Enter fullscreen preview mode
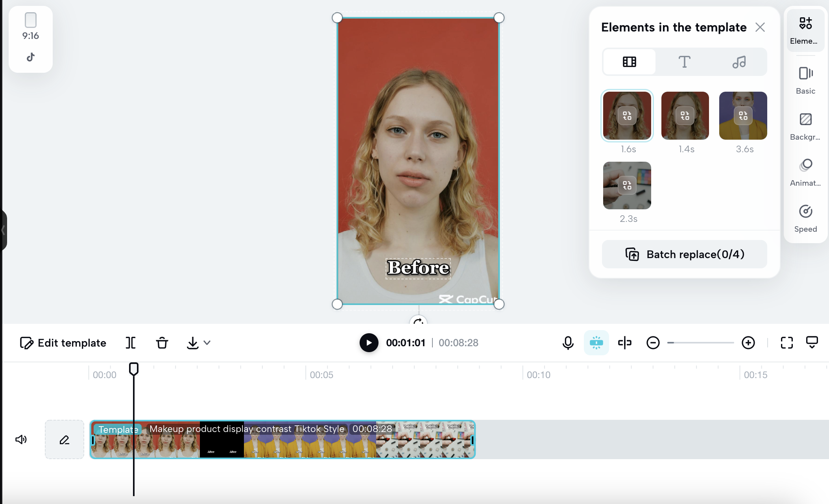The width and height of the screenshot is (829, 504). (787, 343)
